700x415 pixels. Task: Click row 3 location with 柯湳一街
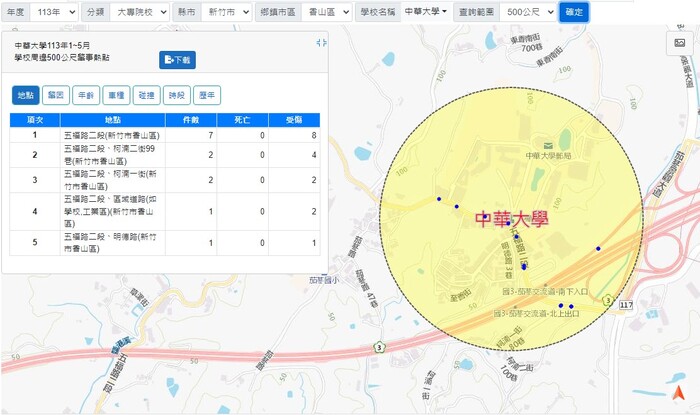click(110, 180)
